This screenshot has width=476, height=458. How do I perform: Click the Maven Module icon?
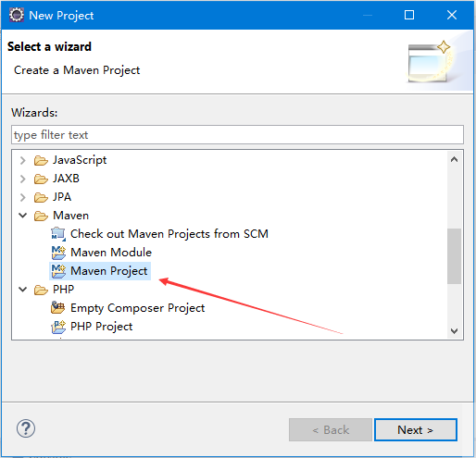coord(58,253)
